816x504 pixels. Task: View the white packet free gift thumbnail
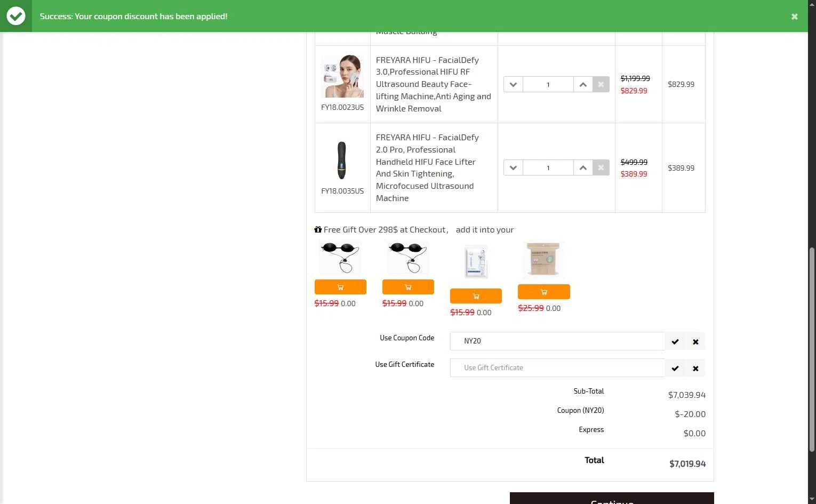(x=476, y=261)
